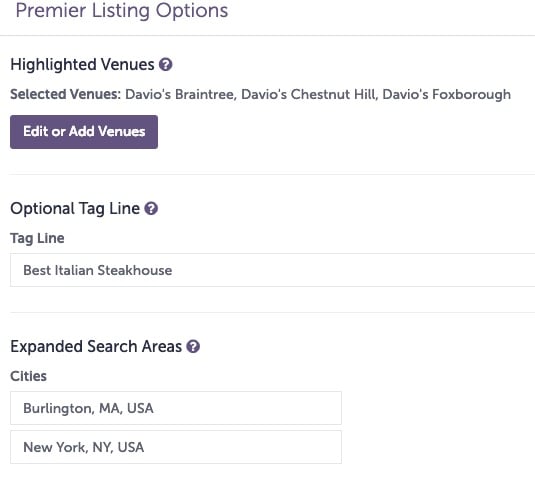
Task: Select the Burlington, MA, USA city field
Action: tap(176, 408)
